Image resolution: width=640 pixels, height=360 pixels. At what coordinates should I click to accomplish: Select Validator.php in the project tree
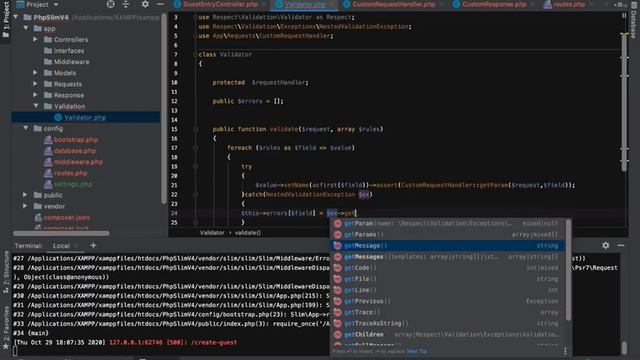[86, 117]
